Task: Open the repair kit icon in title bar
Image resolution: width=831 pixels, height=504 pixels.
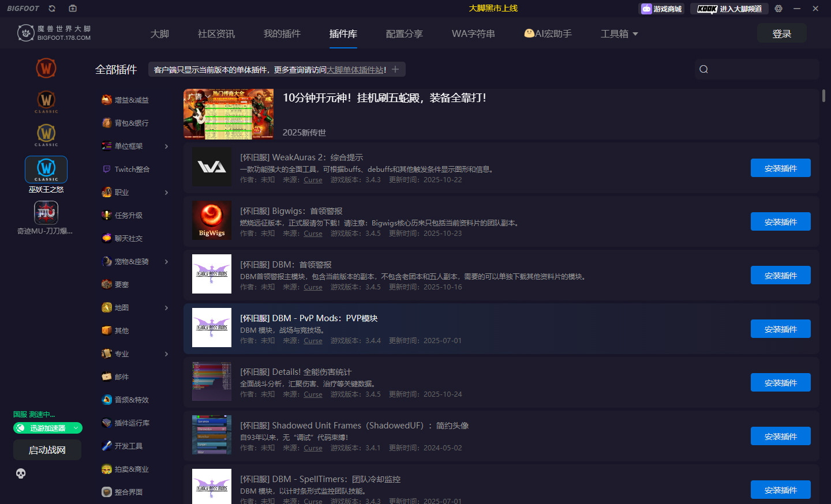Action: [x=73, y=9]
